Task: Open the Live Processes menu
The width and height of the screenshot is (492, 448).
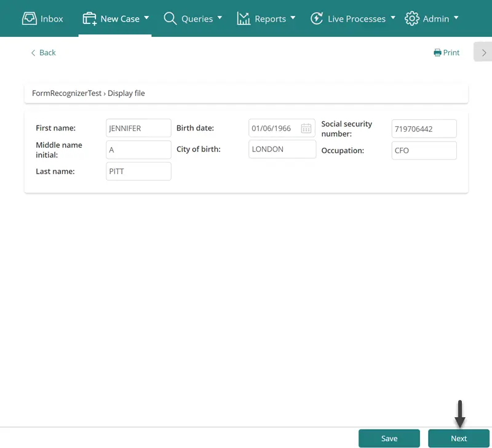Action: (352, 18)
